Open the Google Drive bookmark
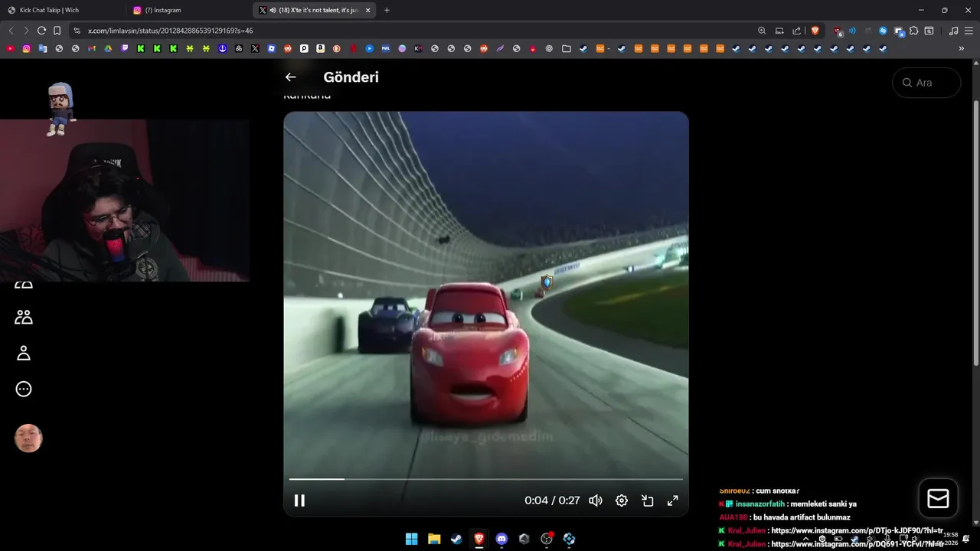 108,48
